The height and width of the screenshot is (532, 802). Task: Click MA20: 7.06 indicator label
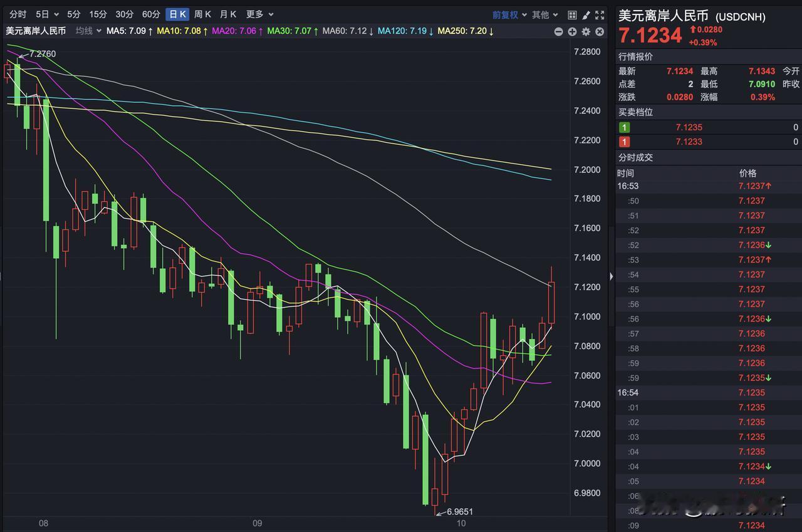click(237, 31)
